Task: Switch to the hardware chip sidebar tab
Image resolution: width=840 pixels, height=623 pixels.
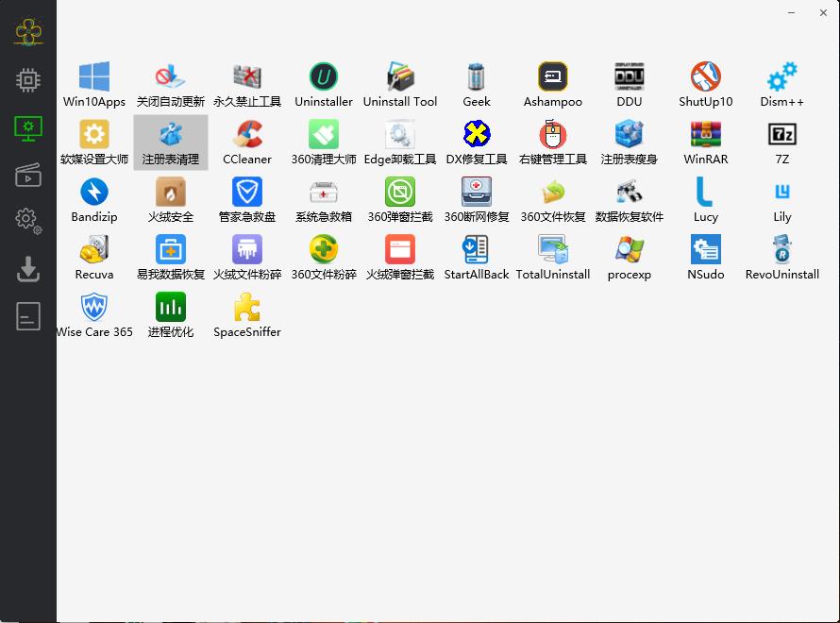Action: (x=28, y=80)
